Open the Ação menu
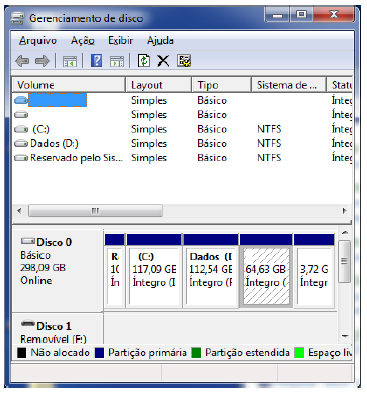 (83, 41)
